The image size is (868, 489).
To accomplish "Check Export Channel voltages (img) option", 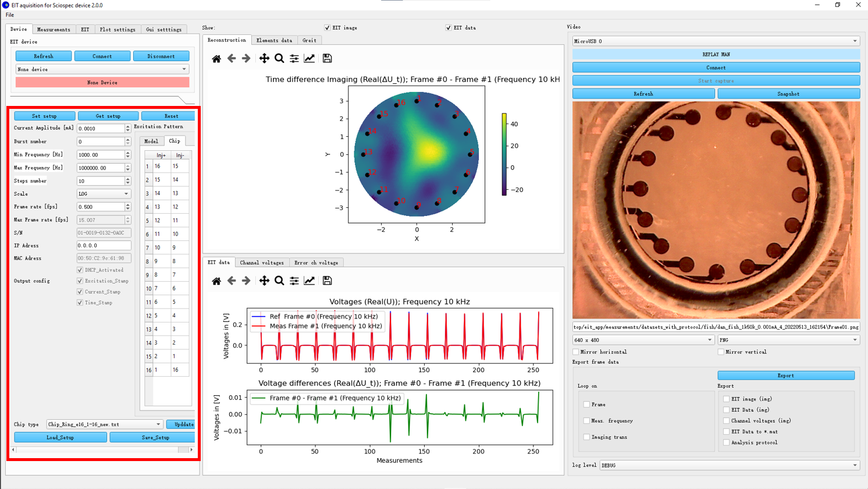I will pyautogui.click(x=726, y=420).
